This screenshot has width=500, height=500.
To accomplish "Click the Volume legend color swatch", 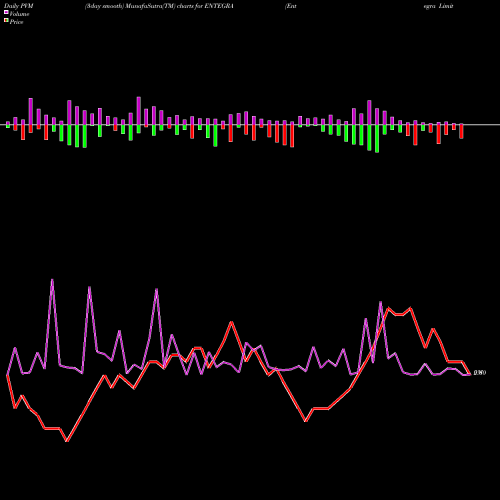I will (6, 12).
